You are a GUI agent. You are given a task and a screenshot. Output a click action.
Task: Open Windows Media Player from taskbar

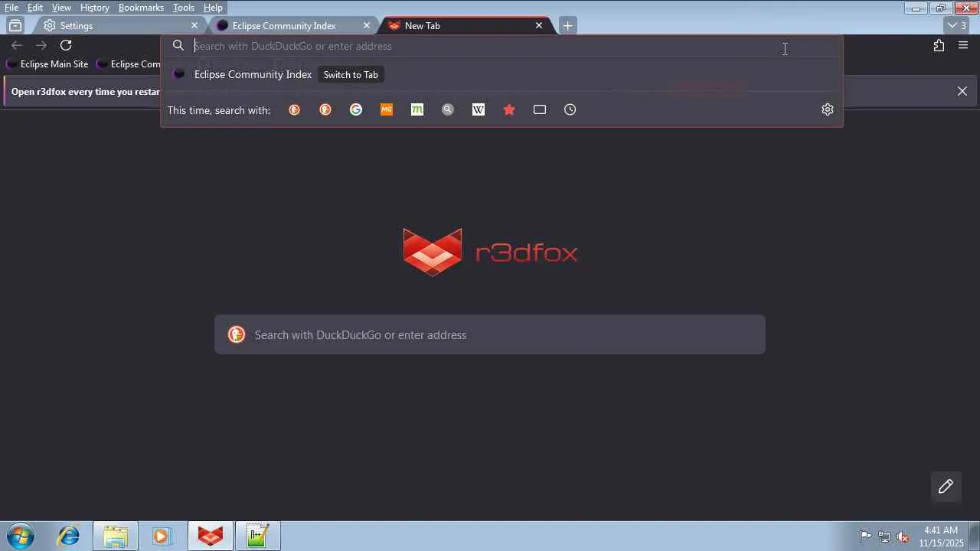pos(162,536)
